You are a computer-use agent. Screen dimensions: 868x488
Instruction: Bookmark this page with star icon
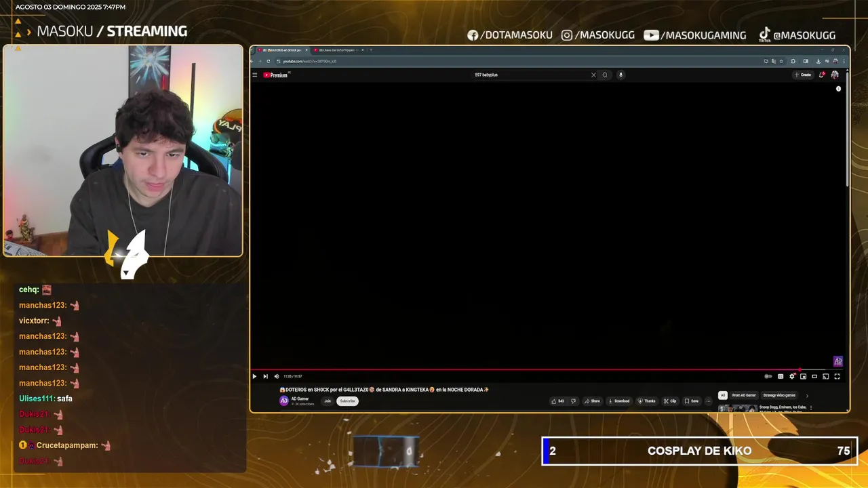click(781, 61)
